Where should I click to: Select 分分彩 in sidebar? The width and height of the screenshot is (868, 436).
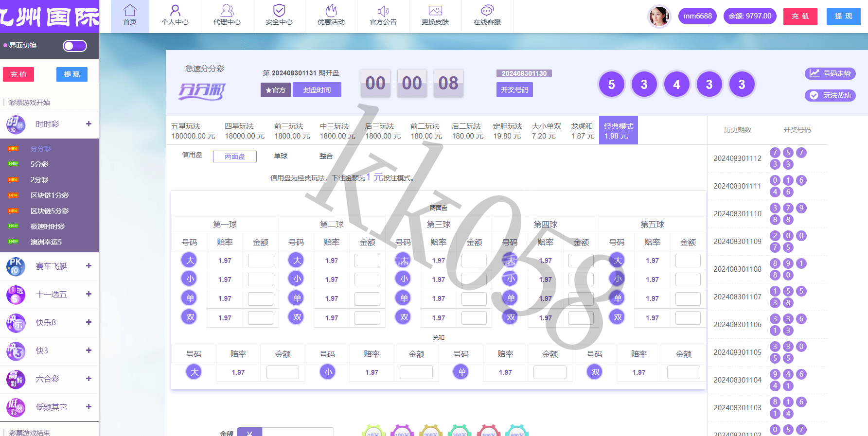(x=41, y=149)
